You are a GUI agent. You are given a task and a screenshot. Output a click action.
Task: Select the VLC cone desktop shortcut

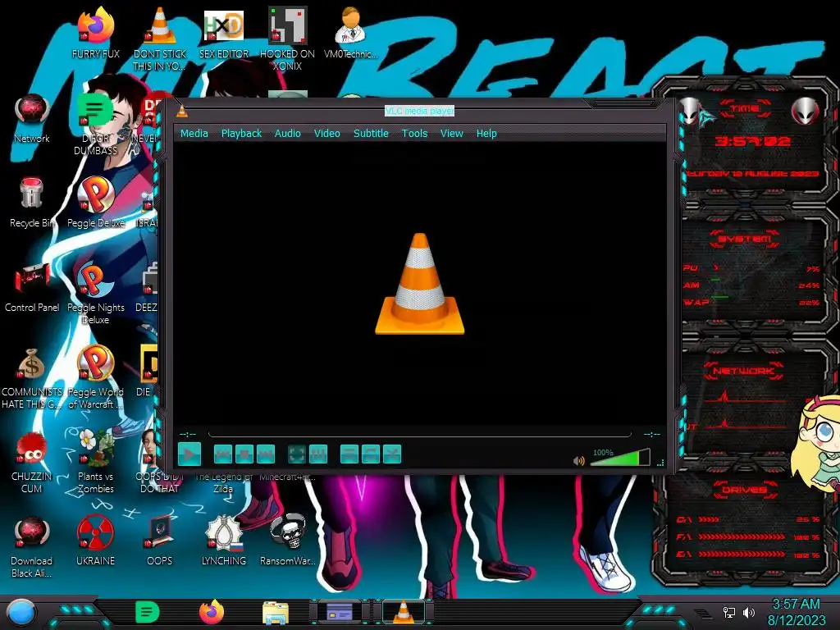click(160, 39)
